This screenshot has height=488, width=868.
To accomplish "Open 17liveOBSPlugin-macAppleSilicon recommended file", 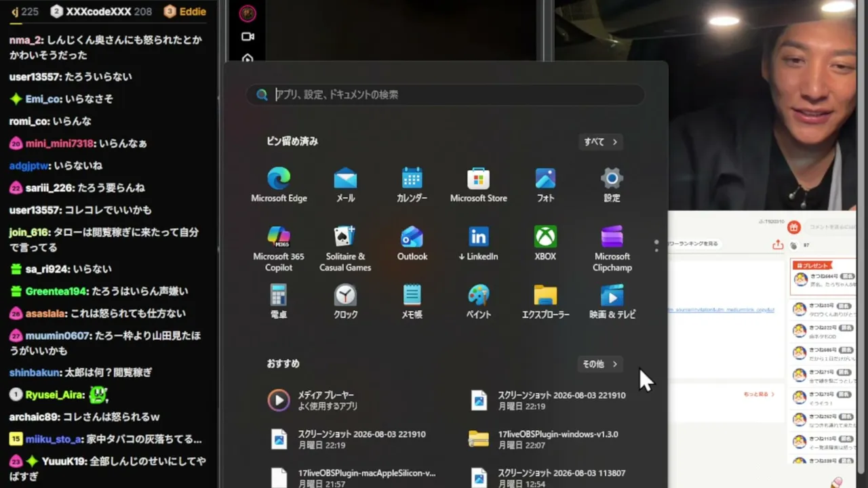I will pyautogui.click(x=353, y=478).
